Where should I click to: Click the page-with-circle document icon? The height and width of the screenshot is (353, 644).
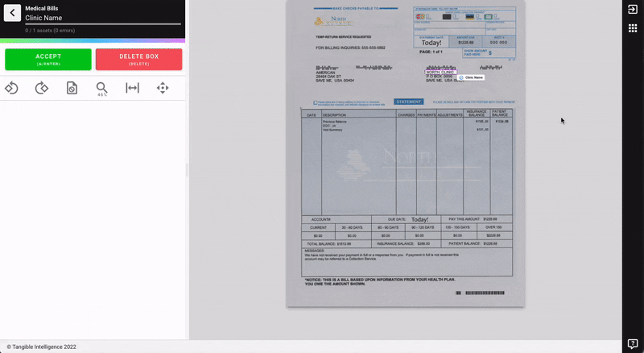[x=72, y=88]
